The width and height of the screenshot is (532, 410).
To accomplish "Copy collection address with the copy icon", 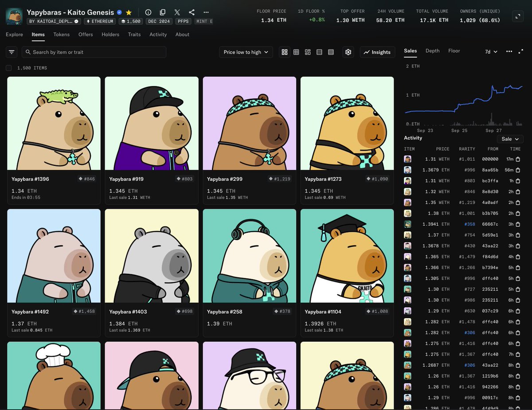I will pyautogui.click(x=163, y=12).
